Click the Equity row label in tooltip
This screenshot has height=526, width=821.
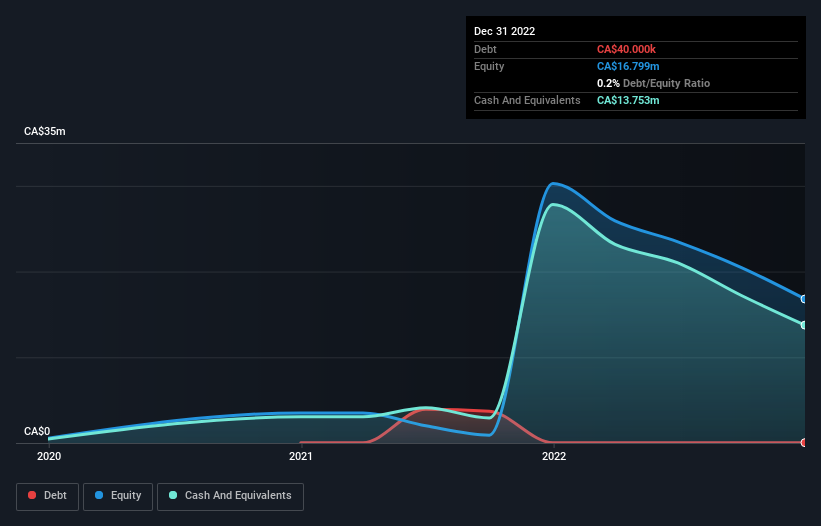(x=489, y=66)
